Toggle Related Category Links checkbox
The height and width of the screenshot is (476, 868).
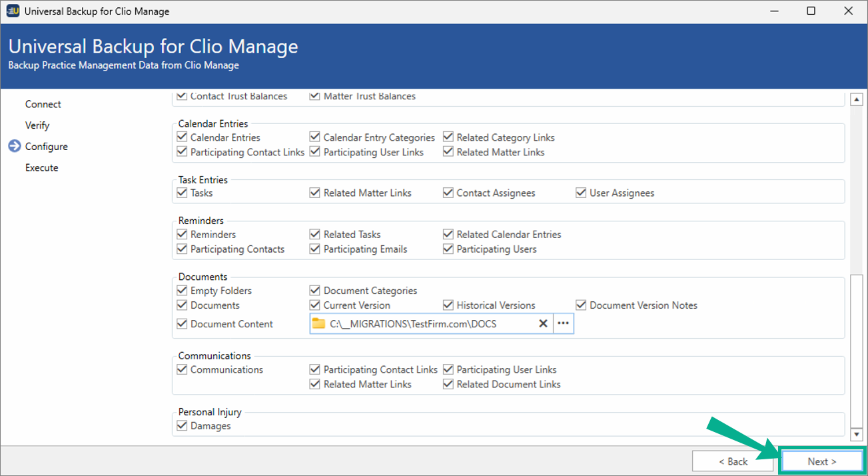[448, 137]
